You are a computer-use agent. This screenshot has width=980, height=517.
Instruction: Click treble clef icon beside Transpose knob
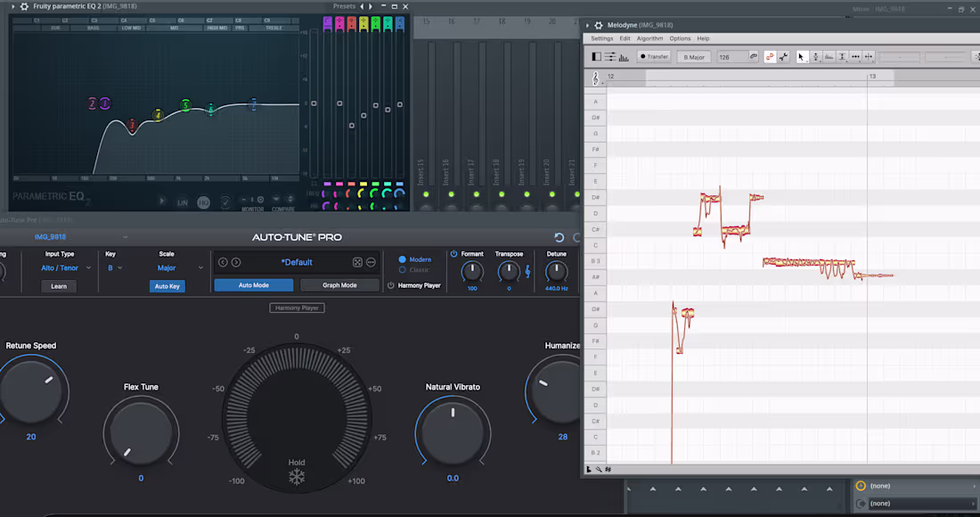527,271
